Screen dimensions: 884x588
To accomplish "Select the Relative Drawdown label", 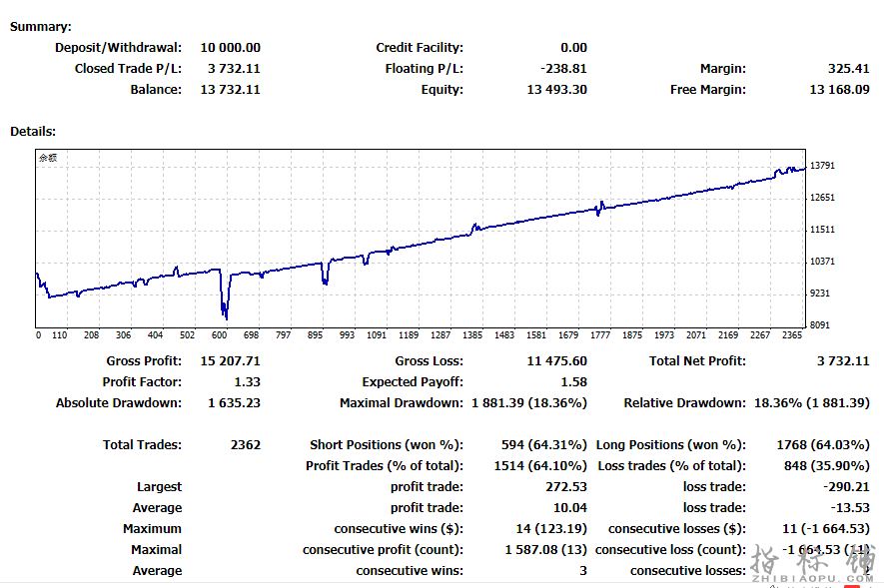I will [684, 402].
